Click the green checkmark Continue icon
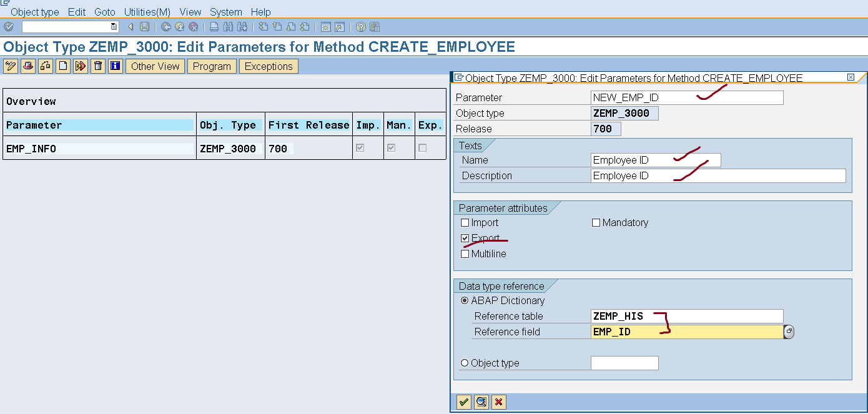 click(x=463, y=402)
